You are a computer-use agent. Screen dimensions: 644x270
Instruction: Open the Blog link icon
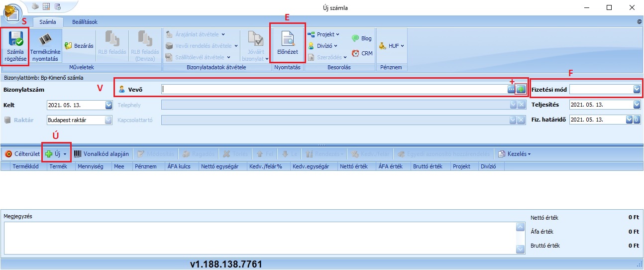pyautogui.click(x=355, y=38)
